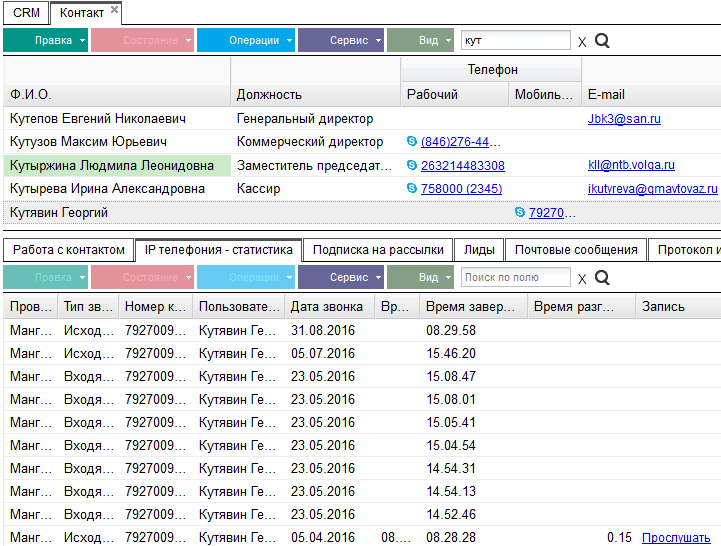Open the lower panel Правка dropdown
The height and width of the screenshot is (546, 721).
point(45,277)
